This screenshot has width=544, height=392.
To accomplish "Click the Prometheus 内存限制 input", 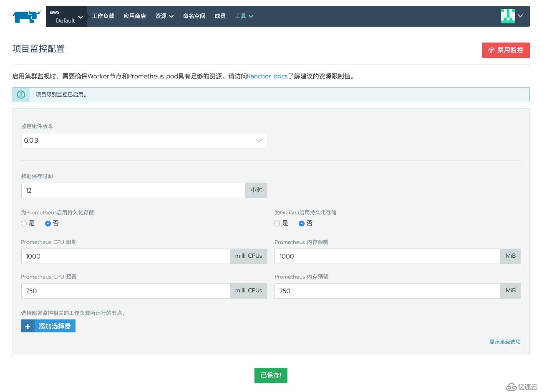I will click(x=387, y=256).
